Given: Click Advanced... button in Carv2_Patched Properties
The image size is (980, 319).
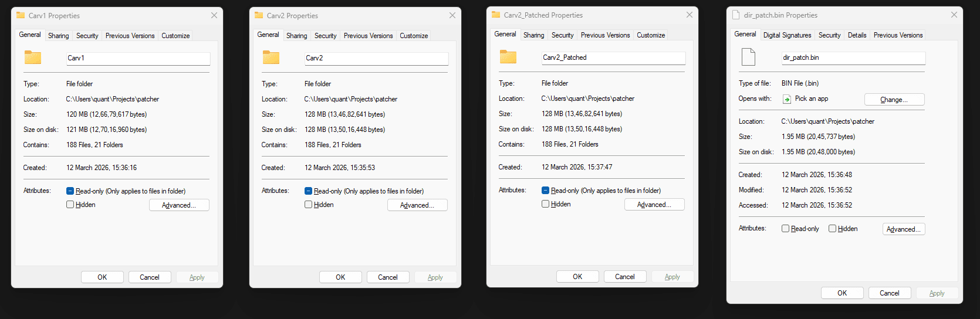Looking at the screenshot, I should tap(654, 205).
